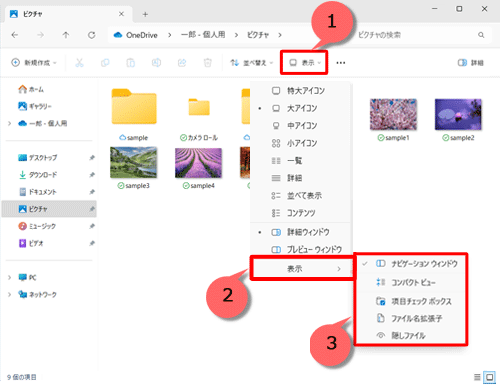The width and height of the screenshot is (500, 388).
Task: Select the sample1 cherry blossom image
Action: tap(393, 119)
